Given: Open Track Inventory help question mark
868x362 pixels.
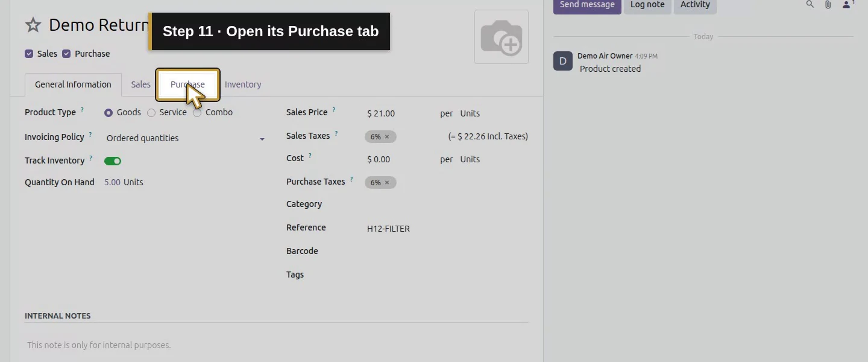Looking at the screenshot, I should (x=91, y=159).
